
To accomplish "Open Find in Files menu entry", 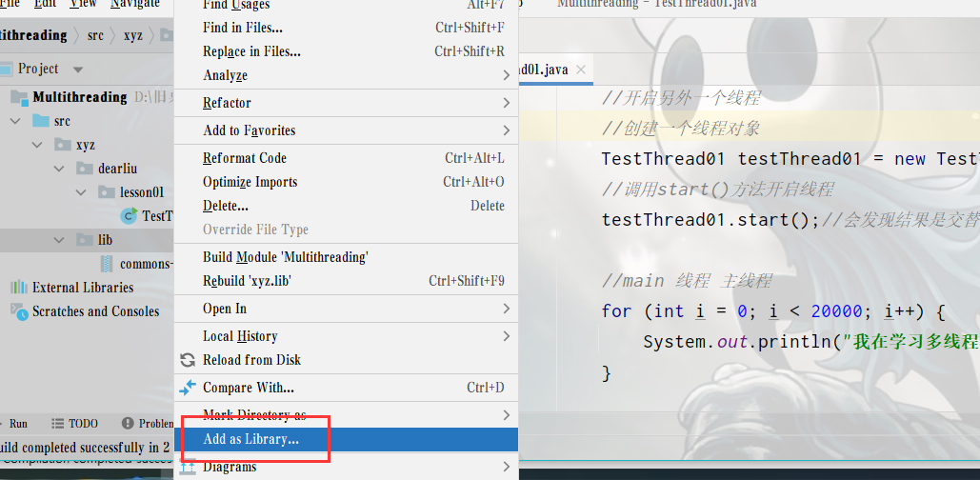I will click(346, 29).
